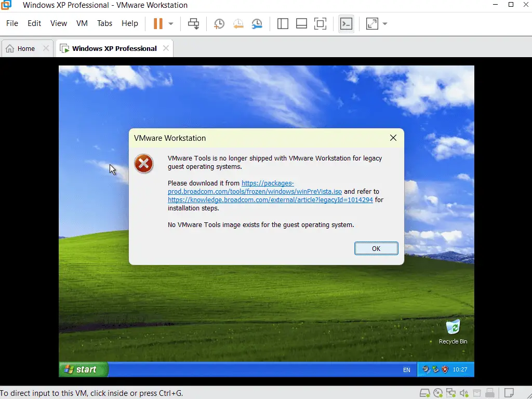Open the power options dropdown arrow
Image resolution: width=532 pixels, height=399 pixels.
click(x=171, y=24)
